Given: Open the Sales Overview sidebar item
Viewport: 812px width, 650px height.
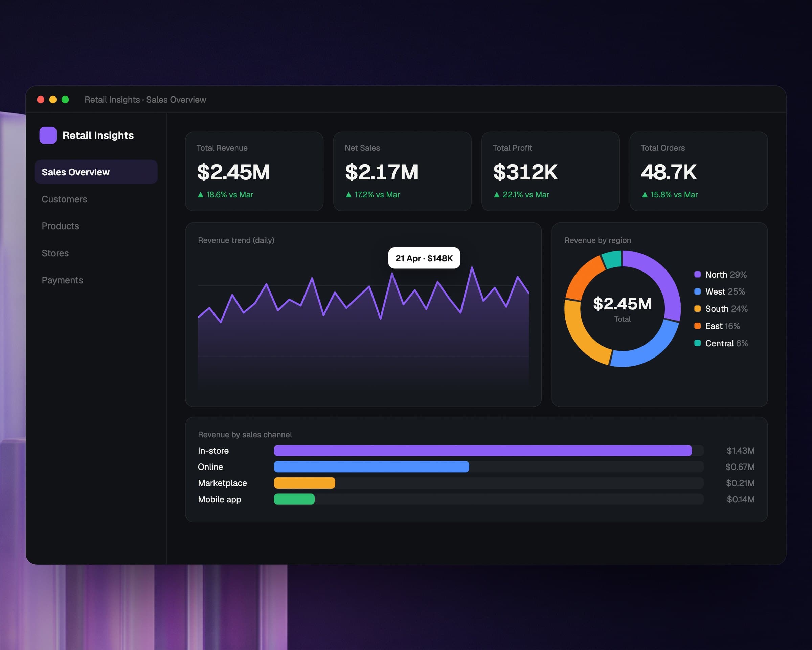Looking at the screenshot, I should click(96, 172).
